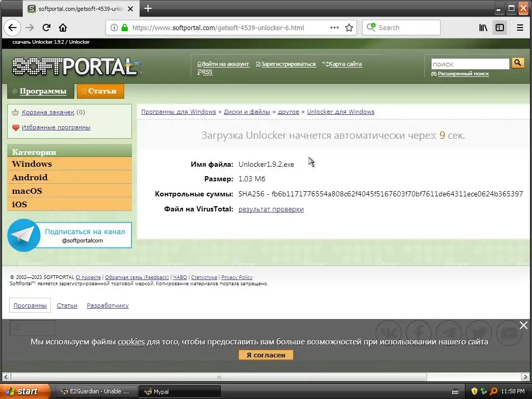Screen dimensions: 532x399
Task: Click the orange site search magnifier button
Action: coord(518,63)
